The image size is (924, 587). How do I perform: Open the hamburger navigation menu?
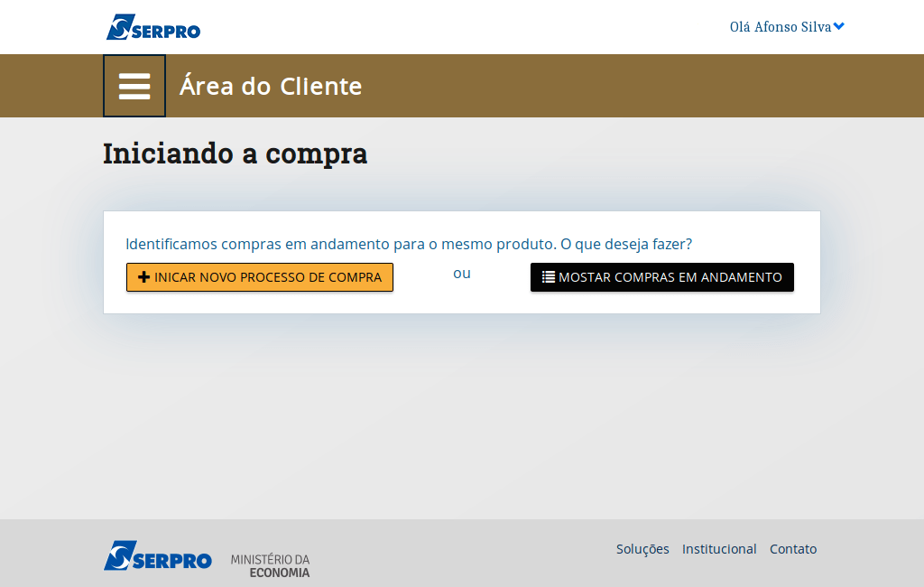pyautogui.click(x=134, y=86)
